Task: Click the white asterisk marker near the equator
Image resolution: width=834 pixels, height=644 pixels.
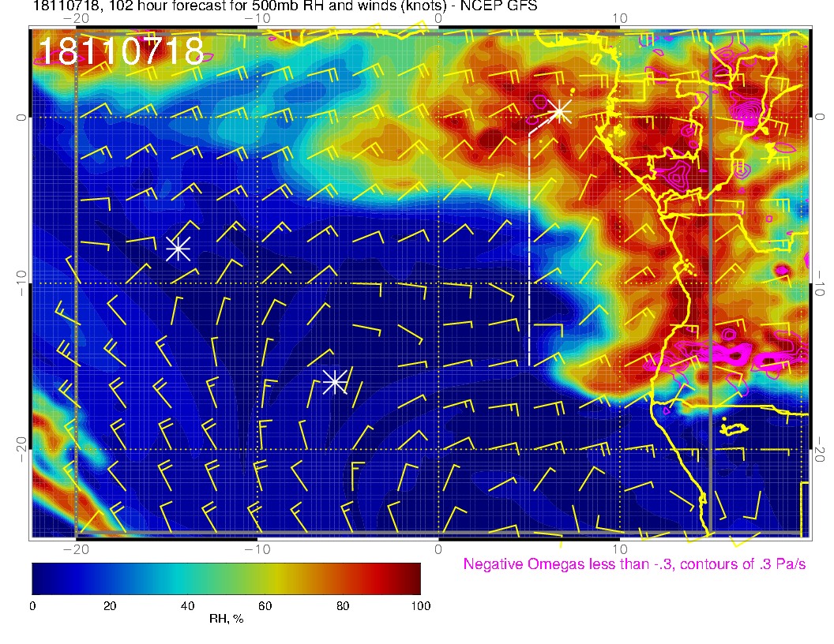Action: pyautogui.click(x=559, y=111)
